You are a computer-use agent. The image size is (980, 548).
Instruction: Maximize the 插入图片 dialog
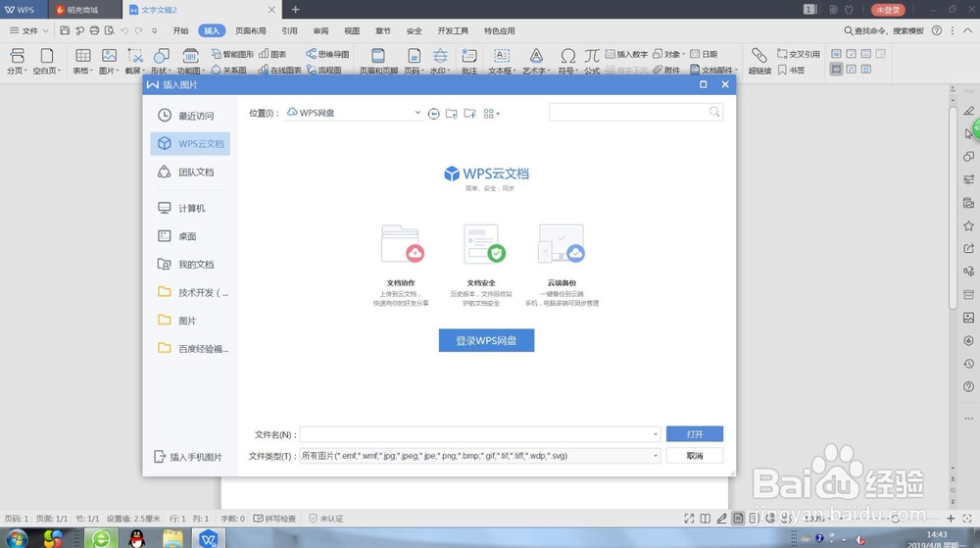pyautogui.click(x=703, y=84)
